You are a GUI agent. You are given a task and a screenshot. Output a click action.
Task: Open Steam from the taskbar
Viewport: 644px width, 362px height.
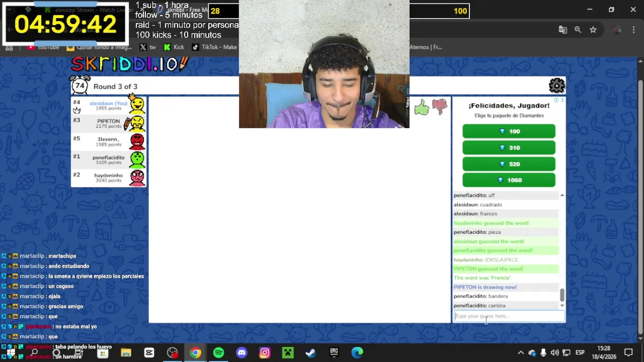310,352
